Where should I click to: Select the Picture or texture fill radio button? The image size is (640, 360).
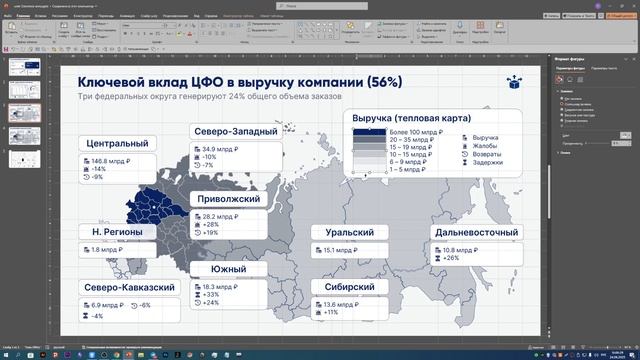pyautogui.click(x=562, y=115)
